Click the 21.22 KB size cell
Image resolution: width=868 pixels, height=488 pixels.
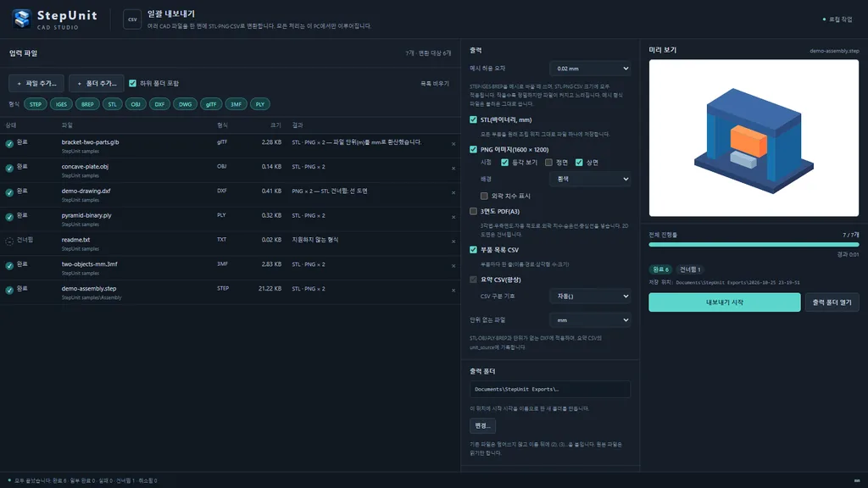(x=270, y=289)
